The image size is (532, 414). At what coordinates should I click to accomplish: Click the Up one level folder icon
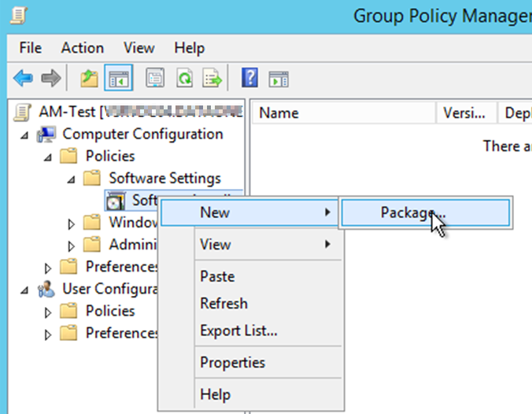tap(89, 78)
